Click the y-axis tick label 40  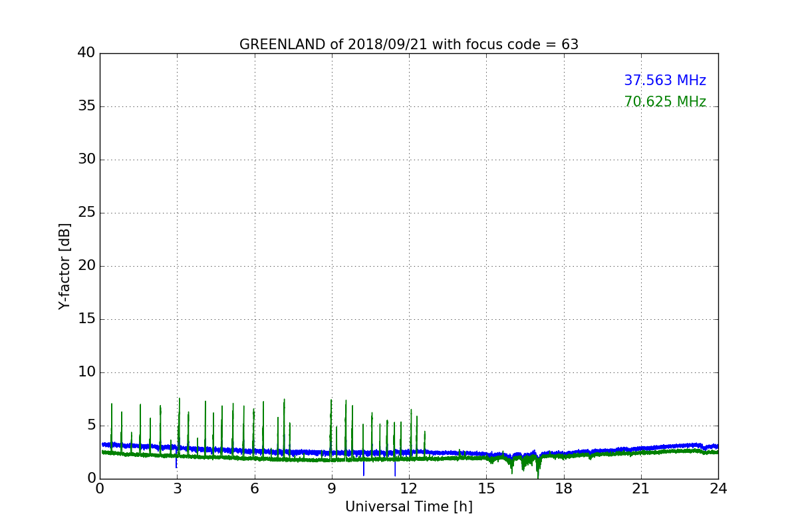coord(86,53)
